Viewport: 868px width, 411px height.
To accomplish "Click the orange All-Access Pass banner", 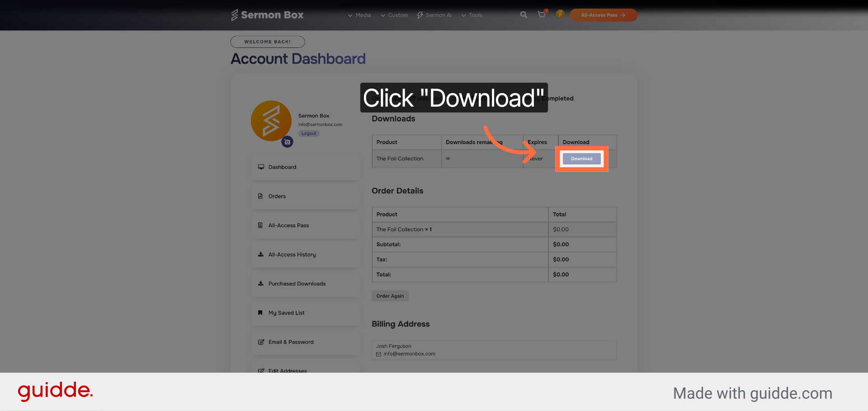I will click(603, 15).
